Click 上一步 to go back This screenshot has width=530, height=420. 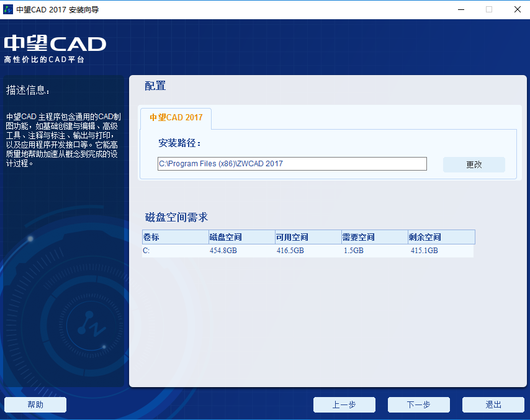[x=344, y=404]
